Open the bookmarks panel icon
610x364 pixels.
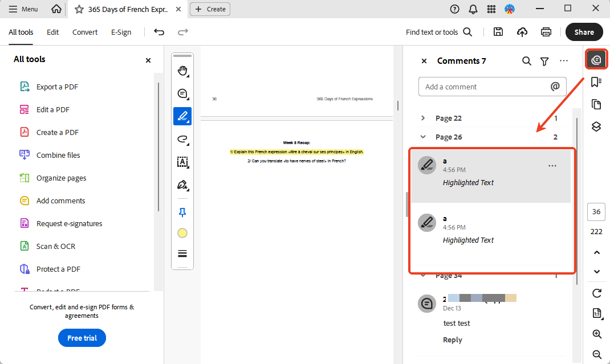(596, 82)
